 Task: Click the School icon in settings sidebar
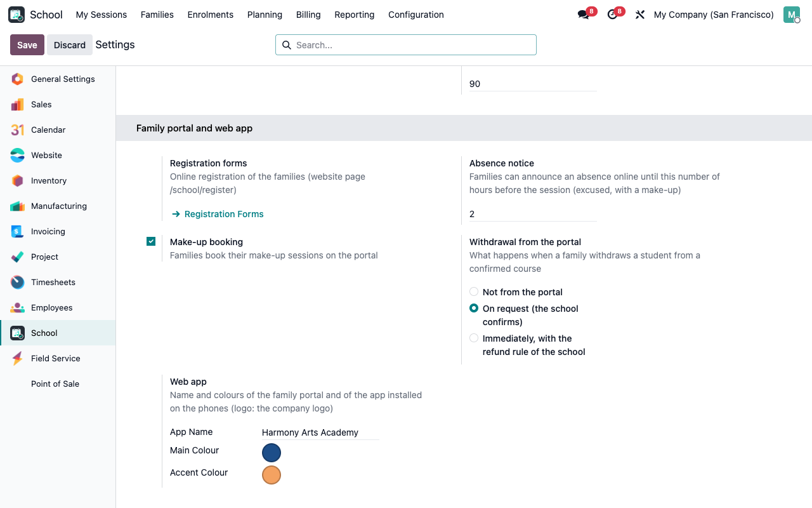(18, 333)
